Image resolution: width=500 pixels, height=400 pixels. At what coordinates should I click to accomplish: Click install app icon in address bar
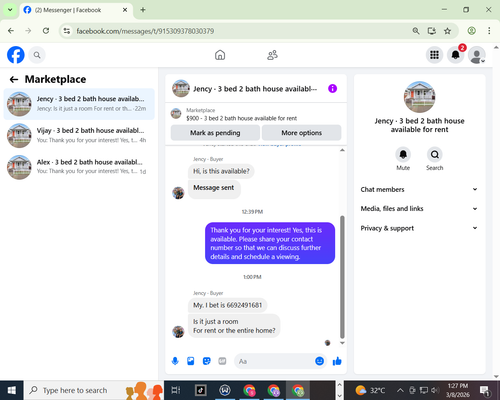[432, 31]
